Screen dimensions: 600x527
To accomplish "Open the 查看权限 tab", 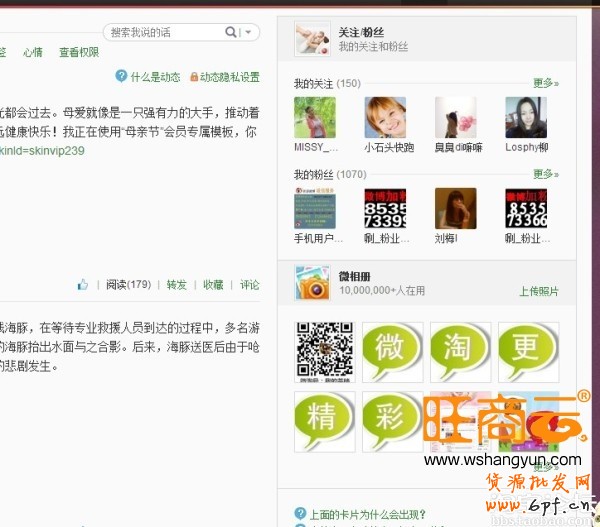I will [78, 52].
